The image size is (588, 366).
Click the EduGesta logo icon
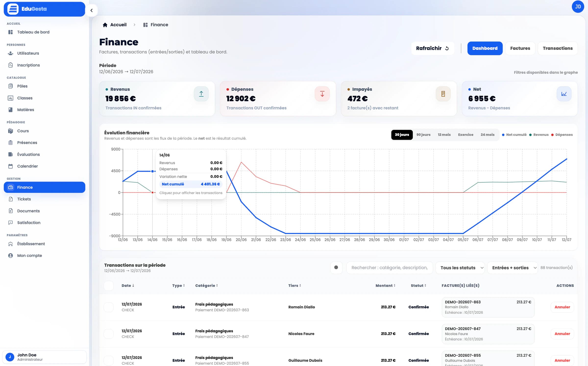pos(13,9)
